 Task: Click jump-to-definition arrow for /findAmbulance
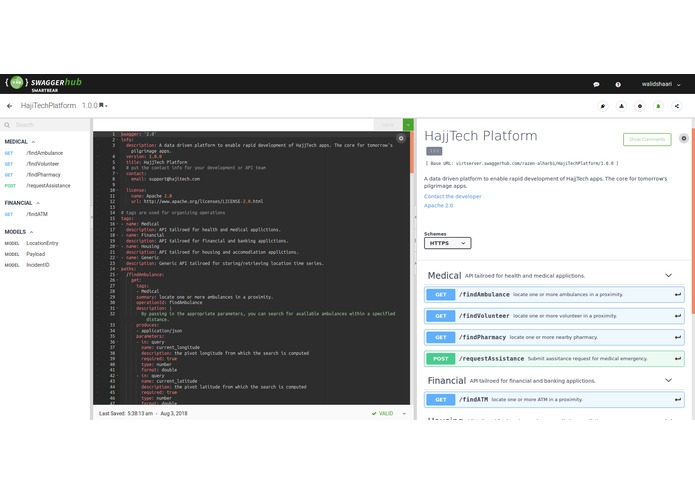coord(678,295)
